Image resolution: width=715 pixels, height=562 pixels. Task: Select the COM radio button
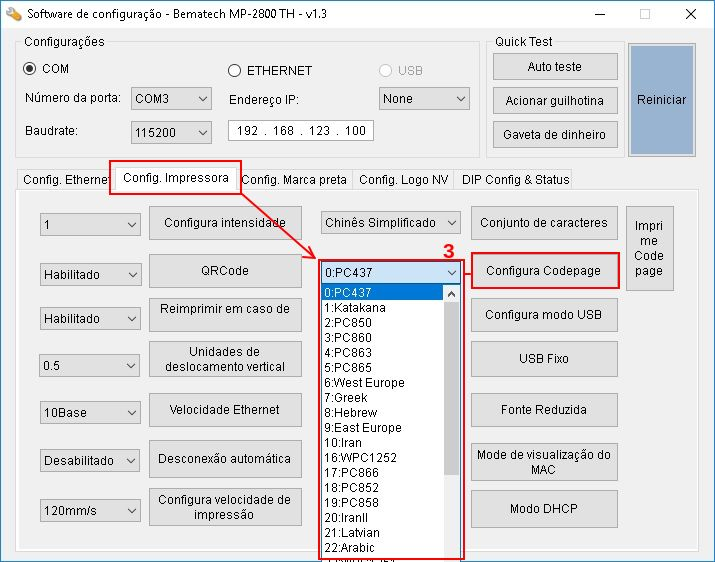[x=30, y=69]
